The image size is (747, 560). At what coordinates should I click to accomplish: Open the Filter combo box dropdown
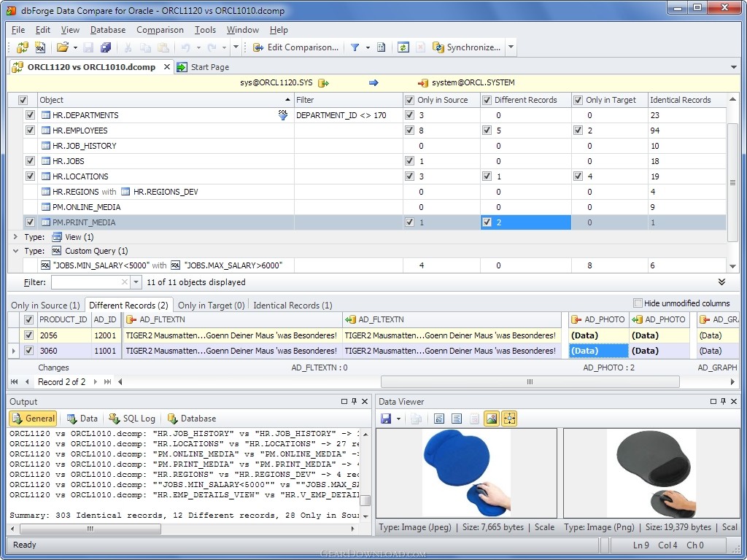136,282
